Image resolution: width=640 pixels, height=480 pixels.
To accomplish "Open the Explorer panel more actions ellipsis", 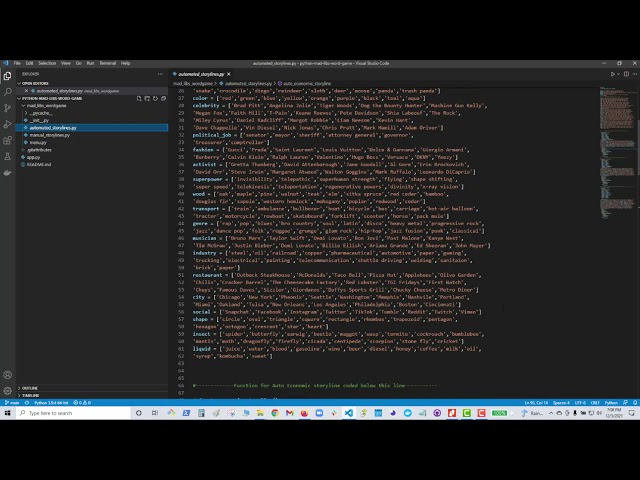I will (x=160, y=74).
